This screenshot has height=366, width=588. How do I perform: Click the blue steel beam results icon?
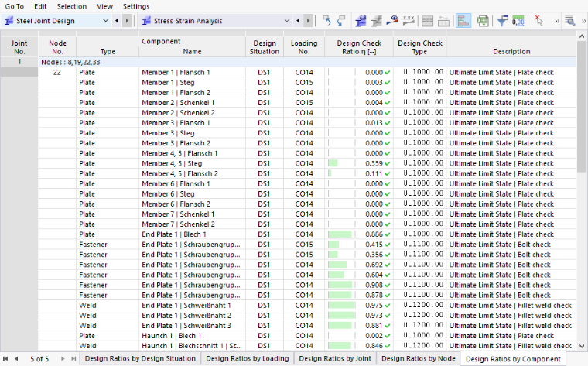361,21
